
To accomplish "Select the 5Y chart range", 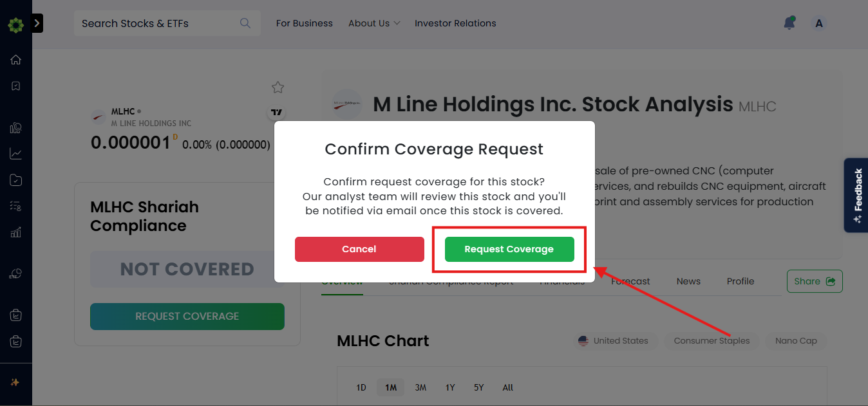I will coord(478,387).
